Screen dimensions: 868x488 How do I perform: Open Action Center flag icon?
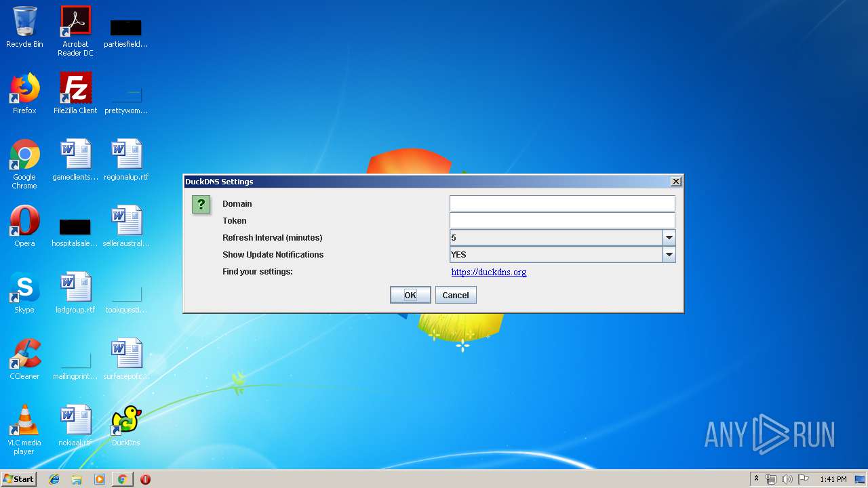click(x=803, y=479)
